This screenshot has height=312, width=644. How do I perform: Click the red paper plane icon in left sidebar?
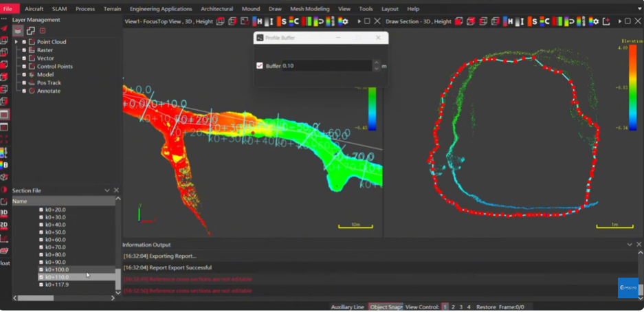pyautogui.click(x=4, y=28)
